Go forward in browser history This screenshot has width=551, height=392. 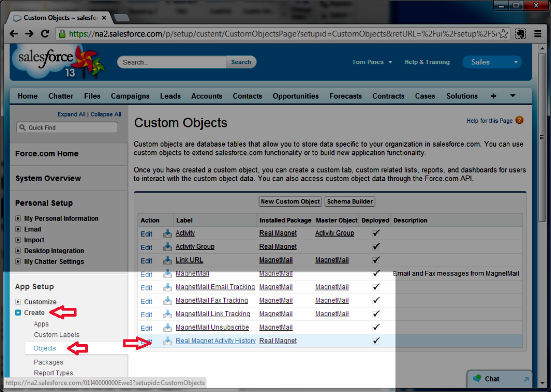[29, 34]
